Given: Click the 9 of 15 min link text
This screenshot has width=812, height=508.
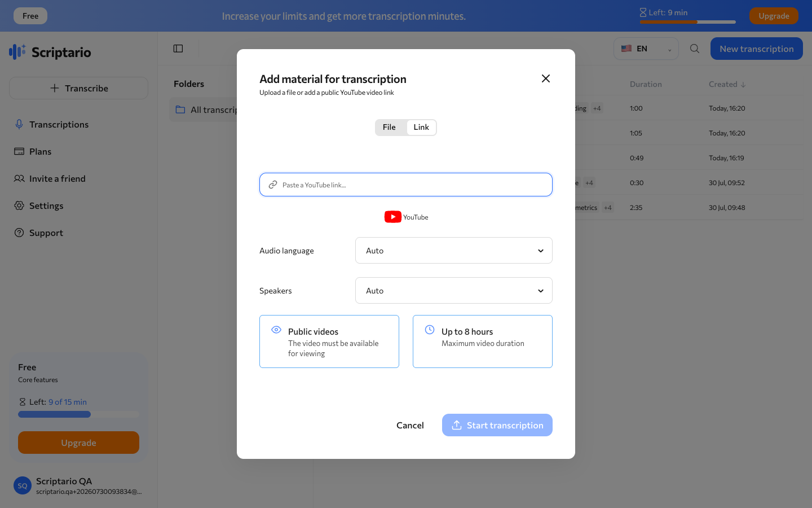Looking at the screenshot, I should (68, 402).
